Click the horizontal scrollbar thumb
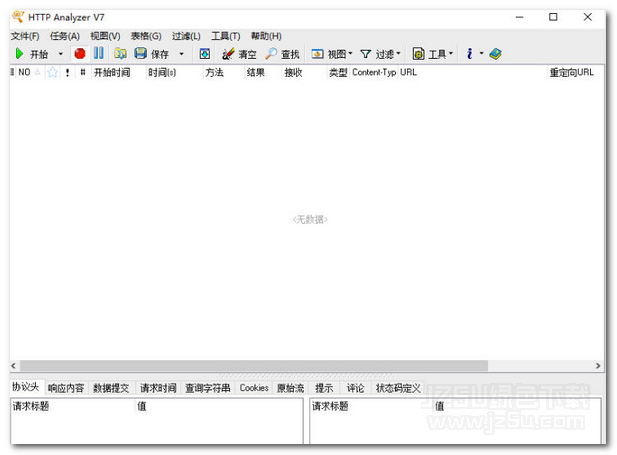 pyautogui.click(x=254, y=366)
